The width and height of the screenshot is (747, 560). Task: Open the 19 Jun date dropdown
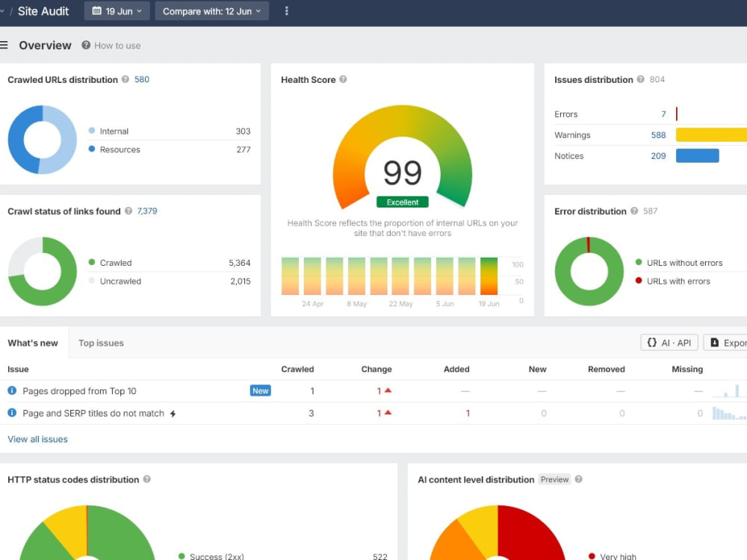(x=117, y=11)
